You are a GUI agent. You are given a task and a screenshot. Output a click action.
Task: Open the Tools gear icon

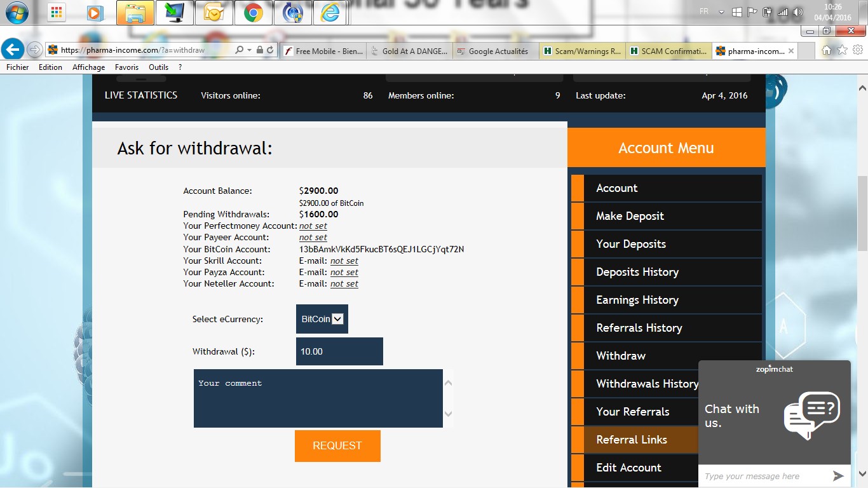857,50
